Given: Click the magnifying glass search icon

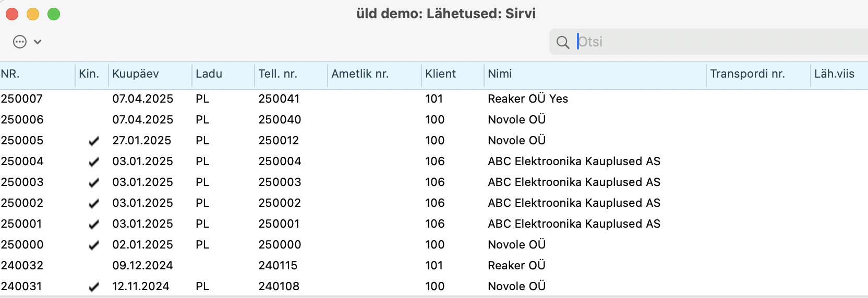Looking at the screenshot, I should click(563, 42).
